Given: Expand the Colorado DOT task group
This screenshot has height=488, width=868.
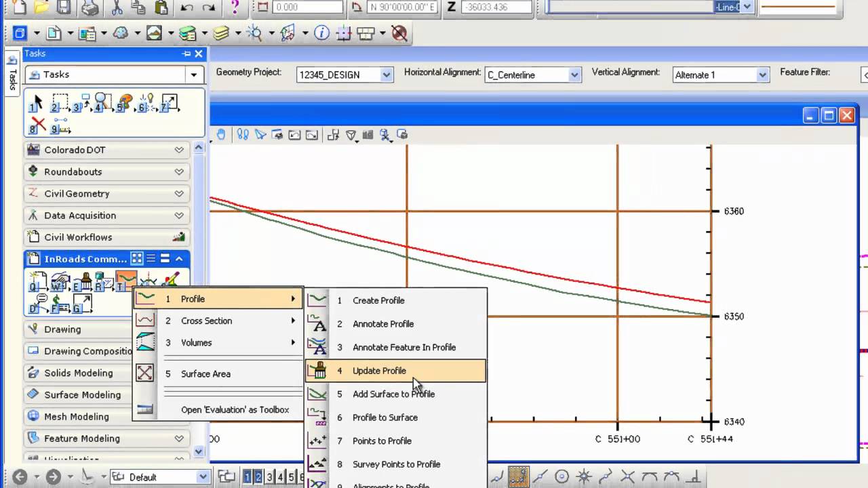Looking at the screenshot, I should click(179, 150).
